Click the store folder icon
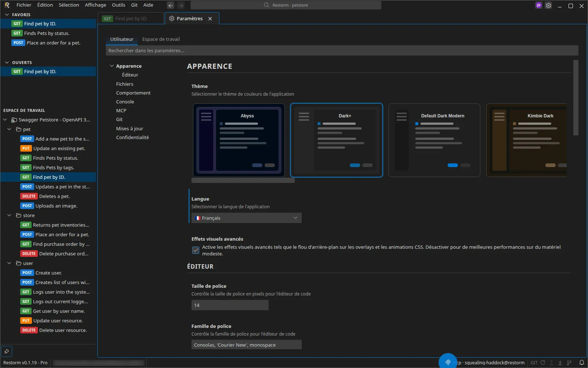 (18, 216)
